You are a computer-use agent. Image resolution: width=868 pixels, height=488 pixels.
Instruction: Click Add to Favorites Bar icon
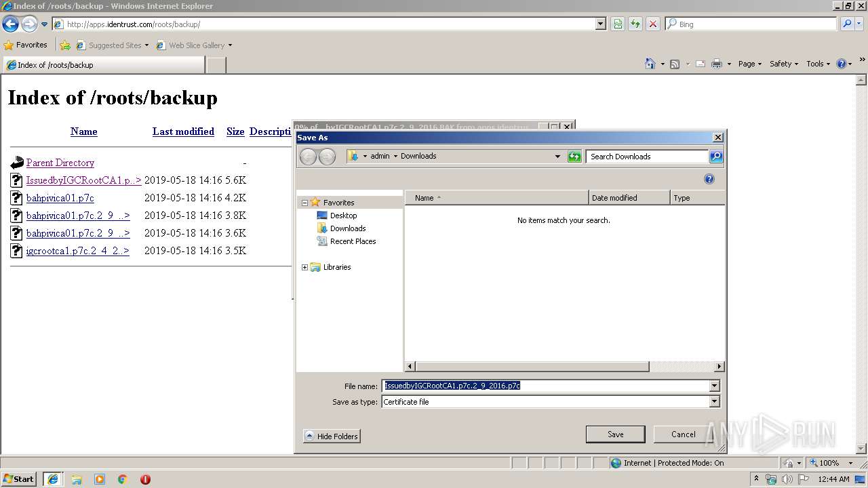click(65, 45)
